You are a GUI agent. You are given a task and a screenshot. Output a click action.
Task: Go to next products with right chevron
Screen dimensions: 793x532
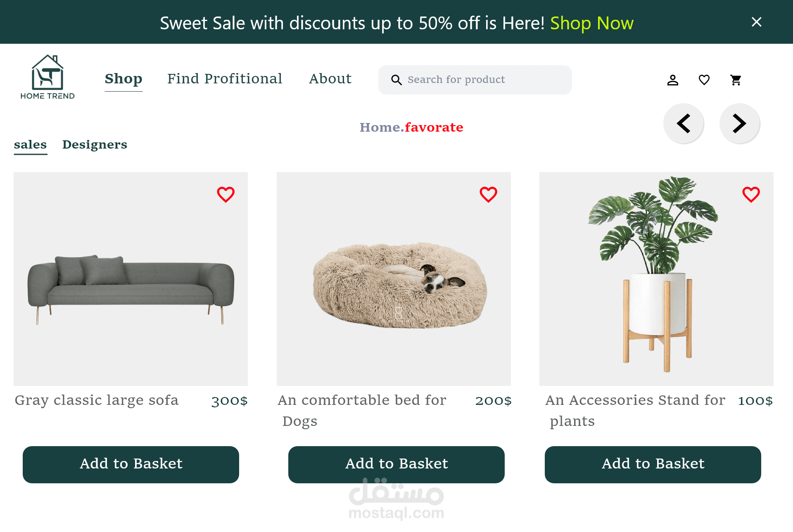point(739,123)
